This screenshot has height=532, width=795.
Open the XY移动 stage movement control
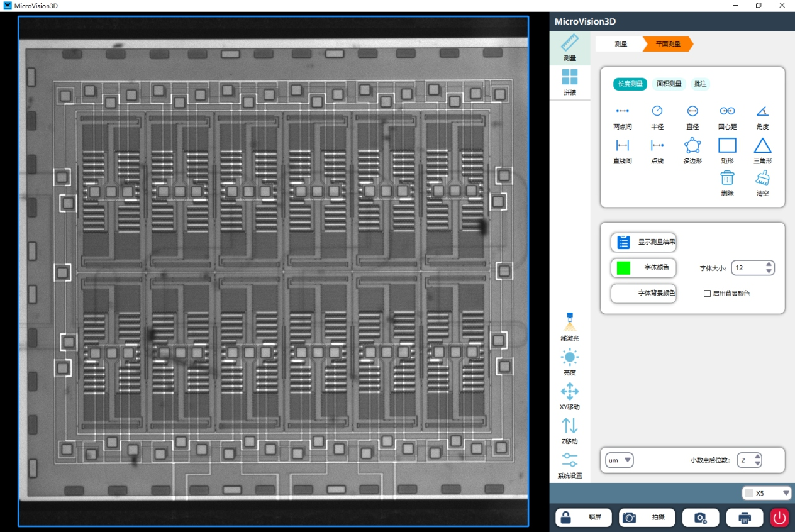click(x=570, y=396)
